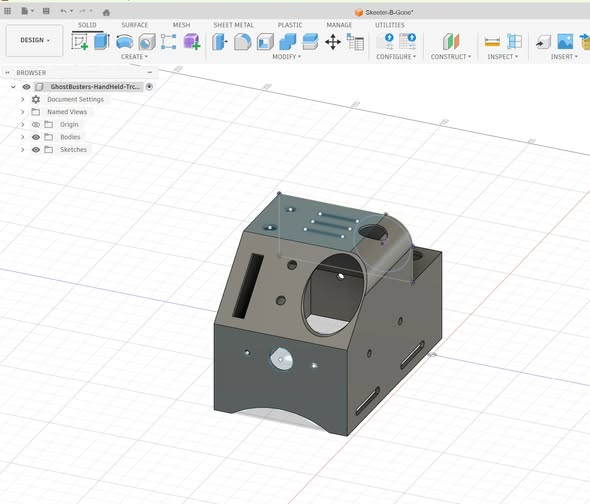
Task: Select the Move/Copy arrows tool
Action: (333, 42)
